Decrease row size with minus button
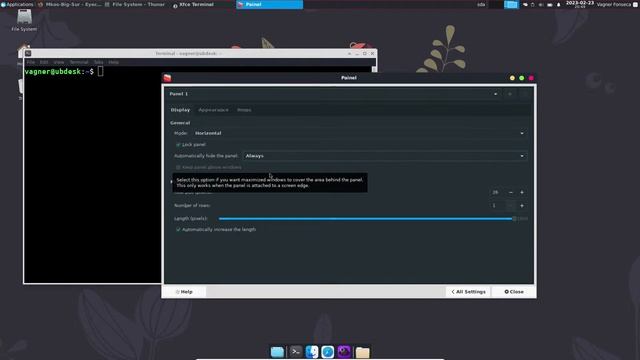The height and width of the screenshot is (360, 640). [511, 192]
